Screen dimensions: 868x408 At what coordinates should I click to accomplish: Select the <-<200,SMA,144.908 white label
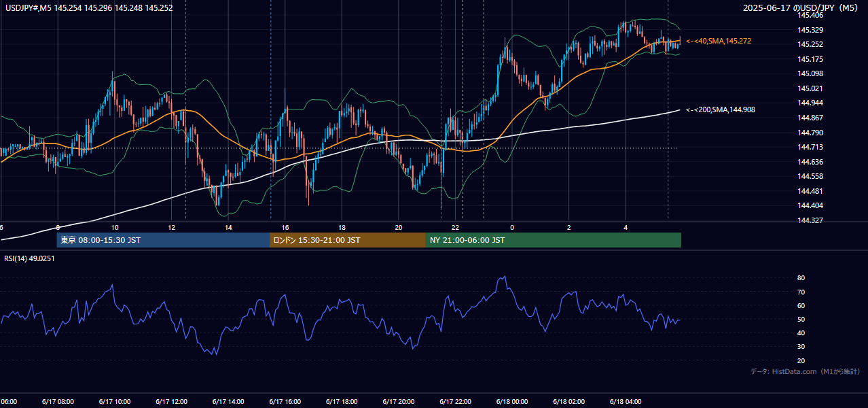tap(721, 109)
